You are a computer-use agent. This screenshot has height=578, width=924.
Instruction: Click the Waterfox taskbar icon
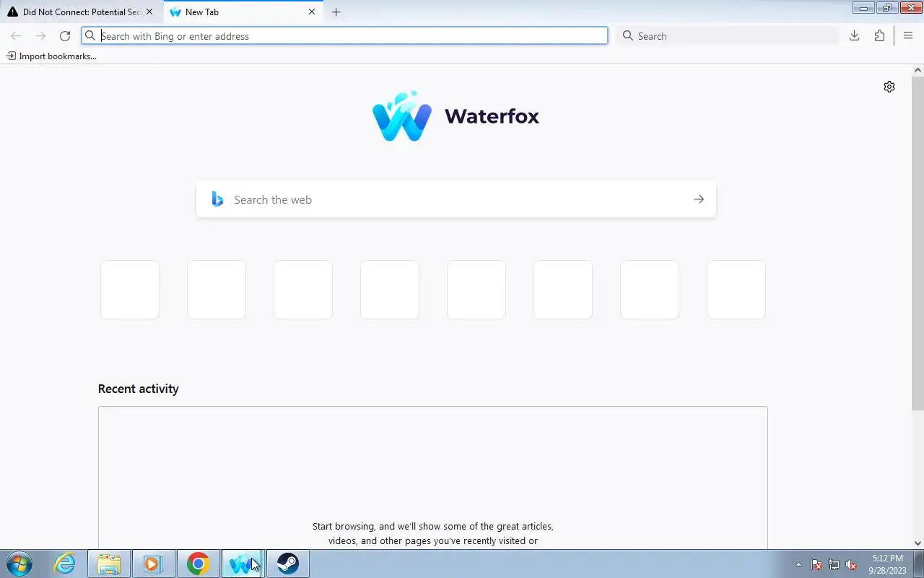coord(242,564)
